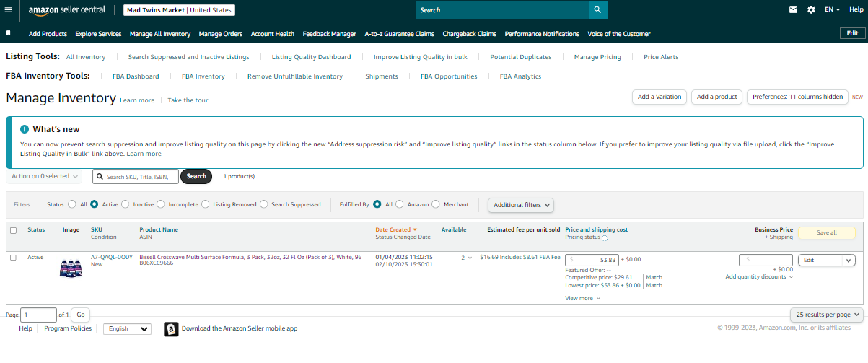This screenshot has width=868, height=363.
Task: Click the What's new info icon
Action: (24, 129)
